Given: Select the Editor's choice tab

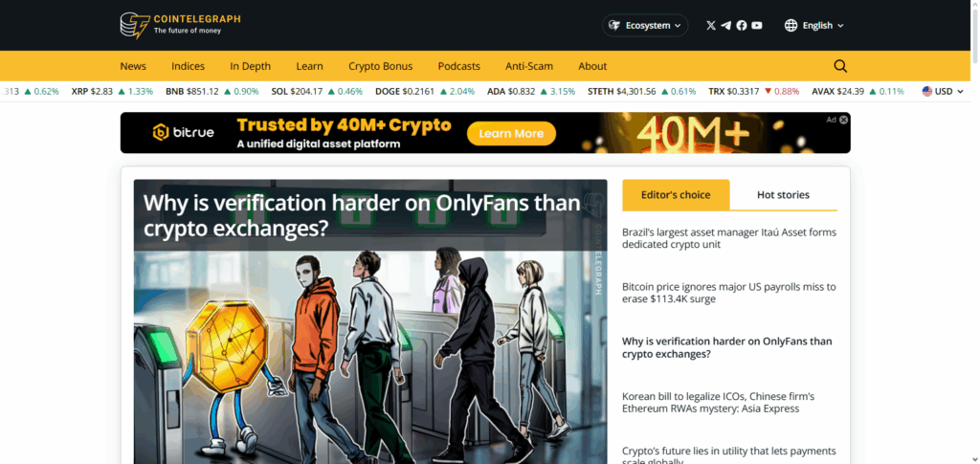Looking at the screenshot, I should coord(676,195).
